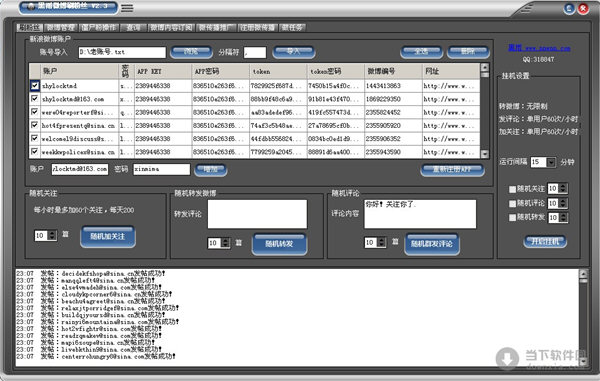This screenshot has width=600, height=381.
Task: Click the 增加 add account button
Action: pyautogui.click(x=210, y=169)
